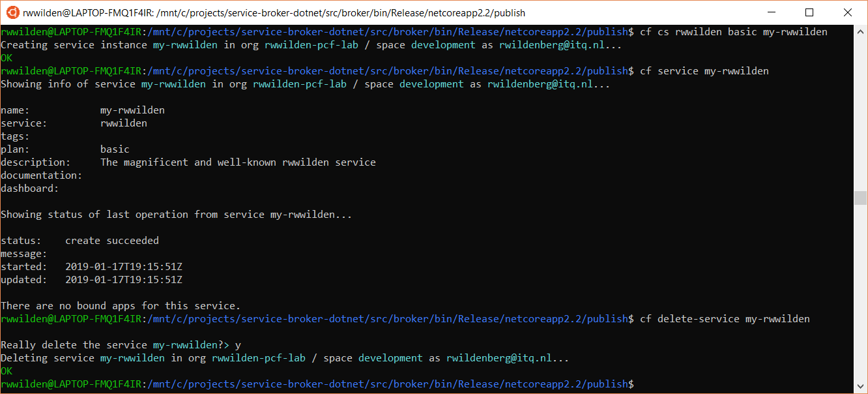
Task: Click the Ubuntu icon in the title bar
Action: coord(11,12)
